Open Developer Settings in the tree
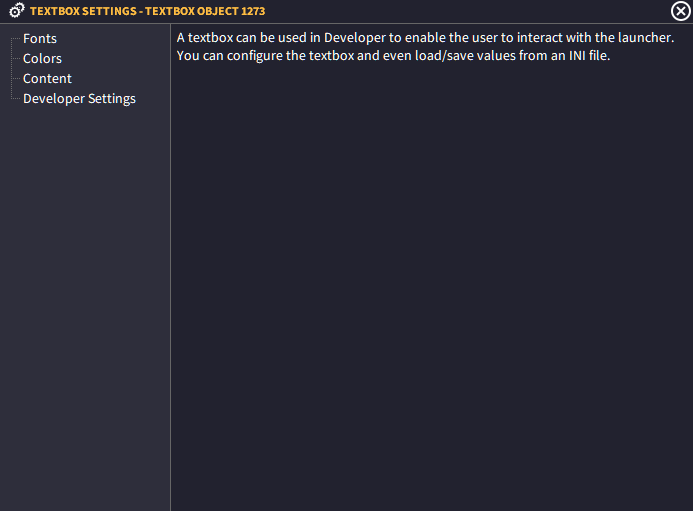Image resolution: width=693 pixels, height=511 pixels. click(80, 99)
